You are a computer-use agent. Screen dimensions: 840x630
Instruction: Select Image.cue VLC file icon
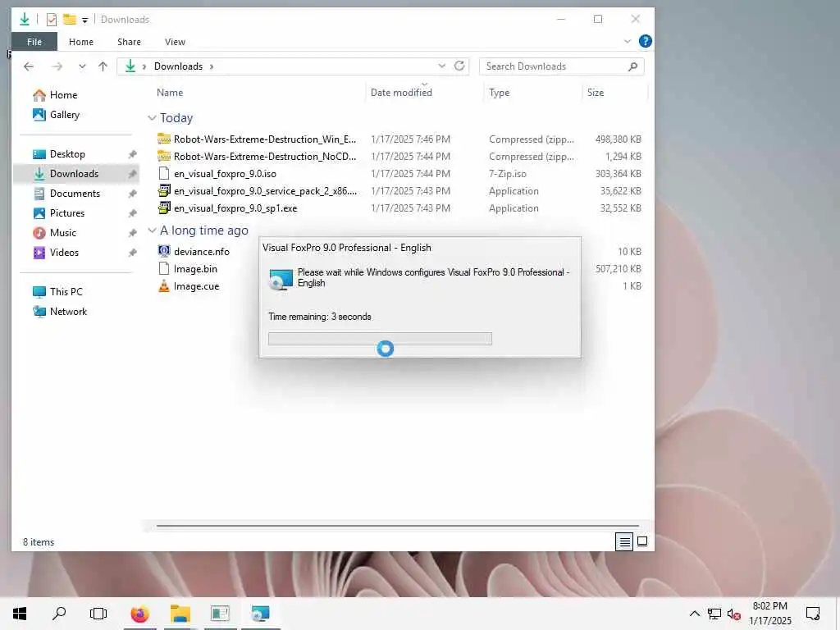pyautogui.click(x=164, y=286)
